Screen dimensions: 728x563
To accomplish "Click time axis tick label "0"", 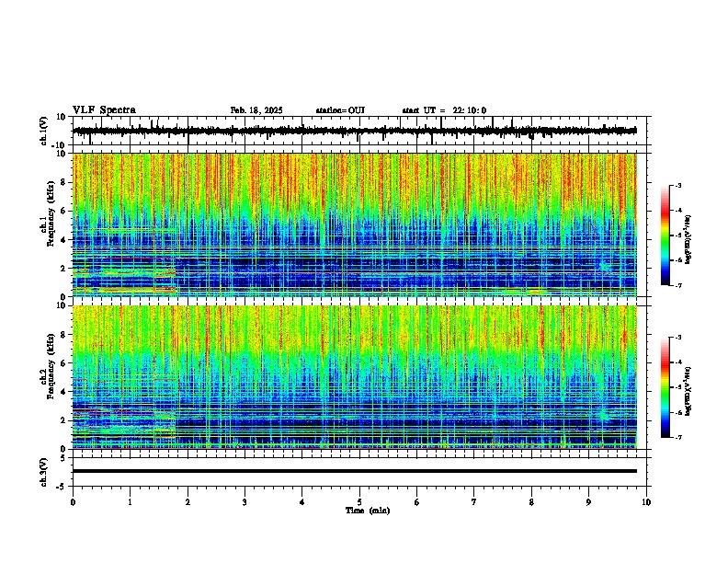I will [73, 502].
